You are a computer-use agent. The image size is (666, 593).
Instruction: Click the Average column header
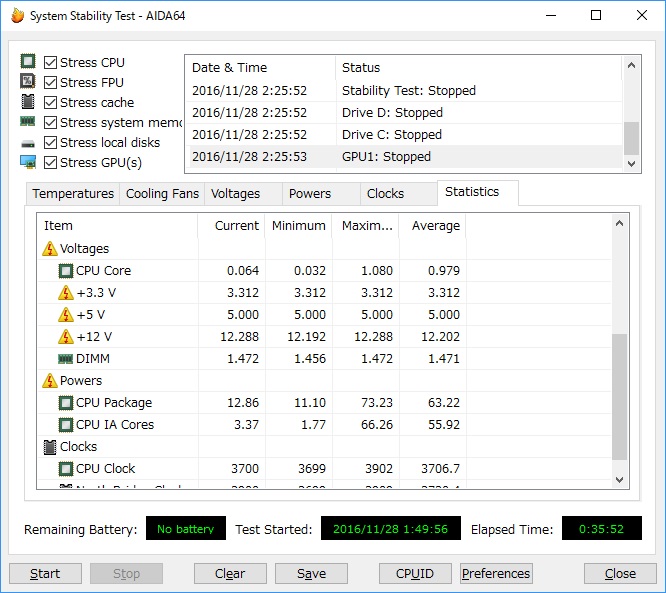pyautogui.click(x=432, y=226)
